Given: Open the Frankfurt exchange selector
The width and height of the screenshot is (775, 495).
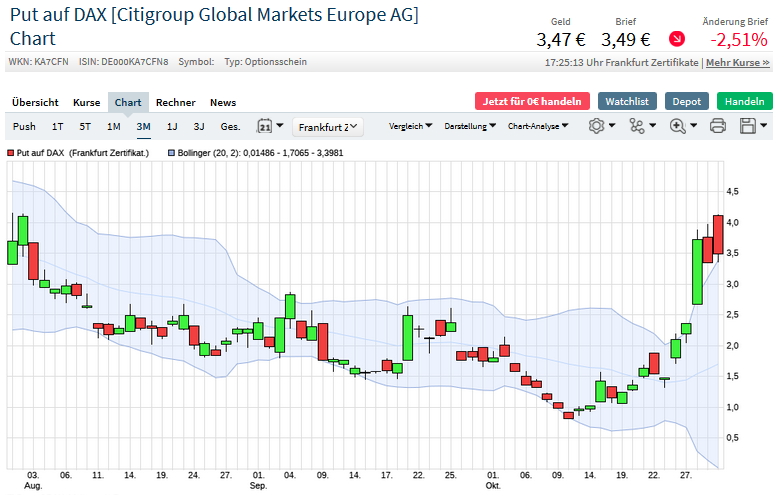Looking at the screenshot, I should coord(328,127).
